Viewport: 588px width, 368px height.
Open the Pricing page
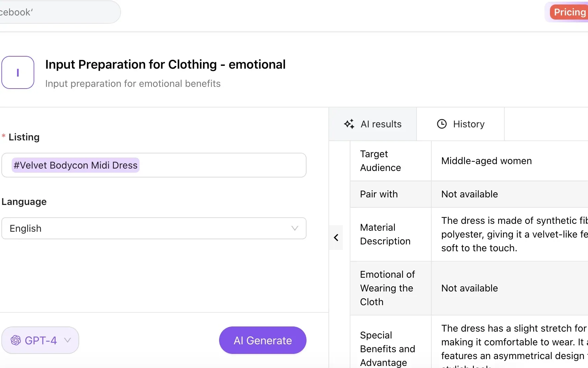pos(569,12)
